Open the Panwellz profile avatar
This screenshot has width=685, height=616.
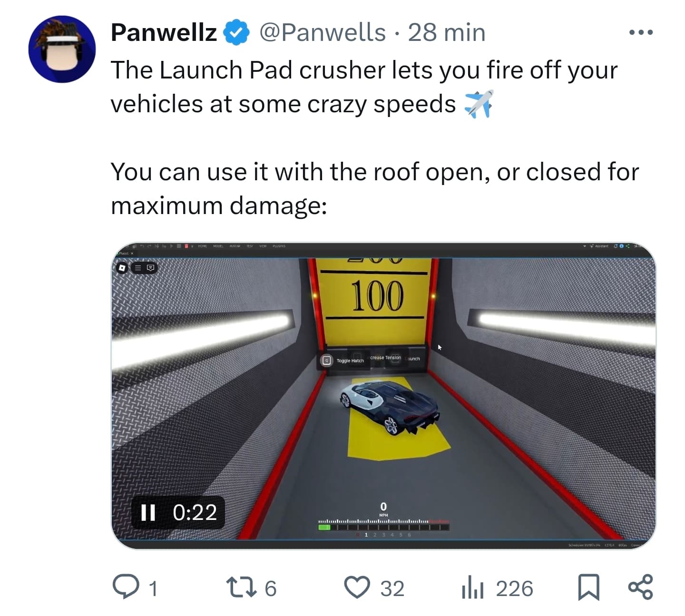(x=62, y=49)
